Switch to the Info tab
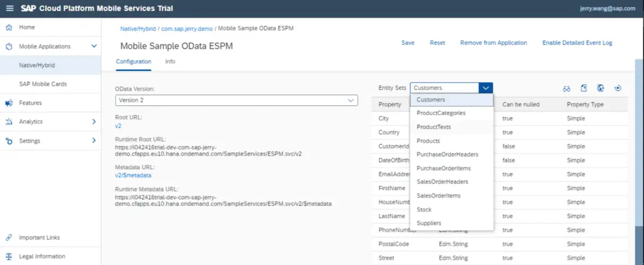 (x=170, y=62)
